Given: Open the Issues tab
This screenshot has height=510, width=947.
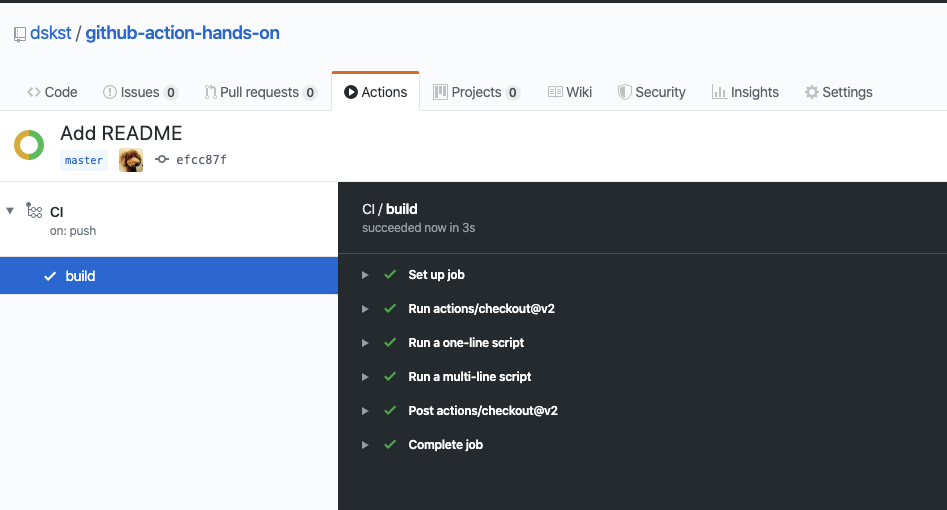Looking at the screenshot, I should tap(140, 92).
